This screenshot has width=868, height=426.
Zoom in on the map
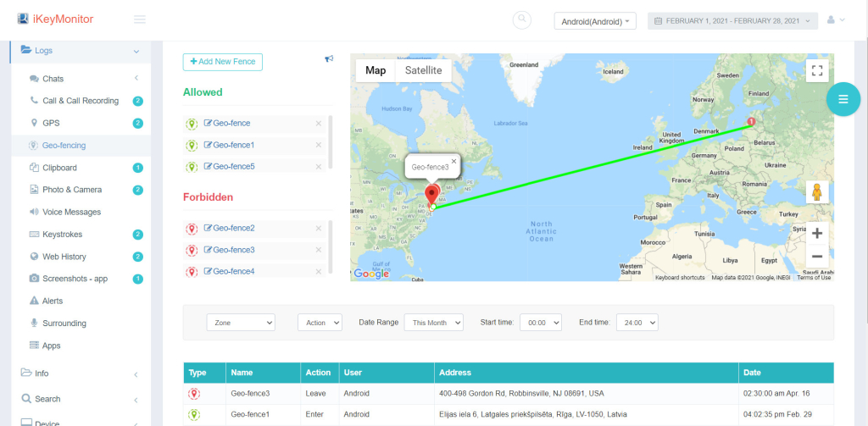(x=816, y=234)
